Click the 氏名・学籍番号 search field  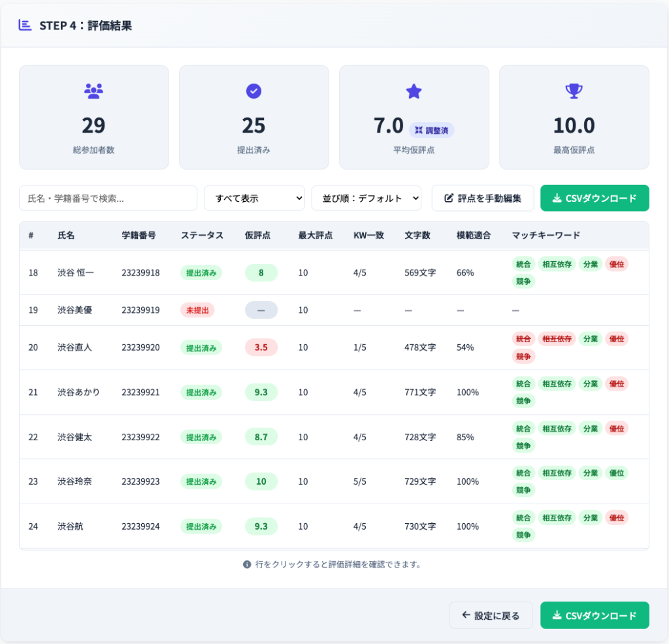click(108, 198)
